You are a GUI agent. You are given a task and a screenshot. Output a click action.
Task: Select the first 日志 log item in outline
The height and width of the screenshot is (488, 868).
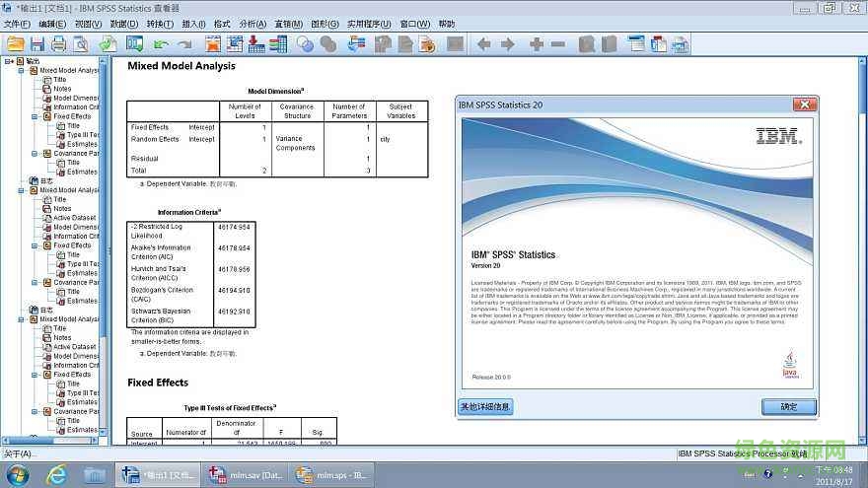tap(46, 181)
